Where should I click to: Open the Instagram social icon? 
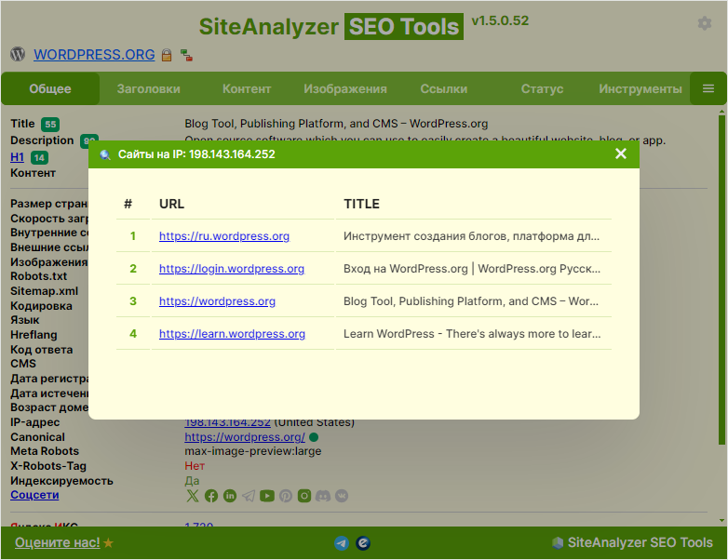coord(304,496)
